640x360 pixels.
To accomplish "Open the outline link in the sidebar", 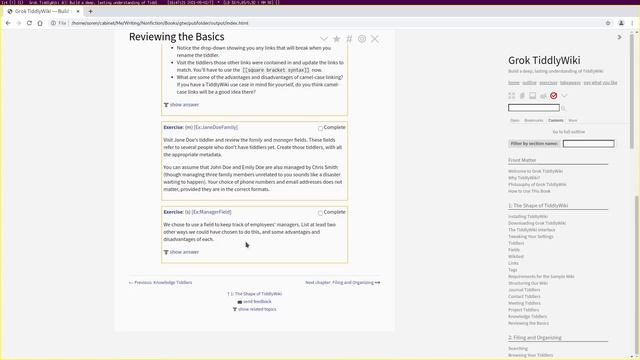I will [x=529, y=82].
